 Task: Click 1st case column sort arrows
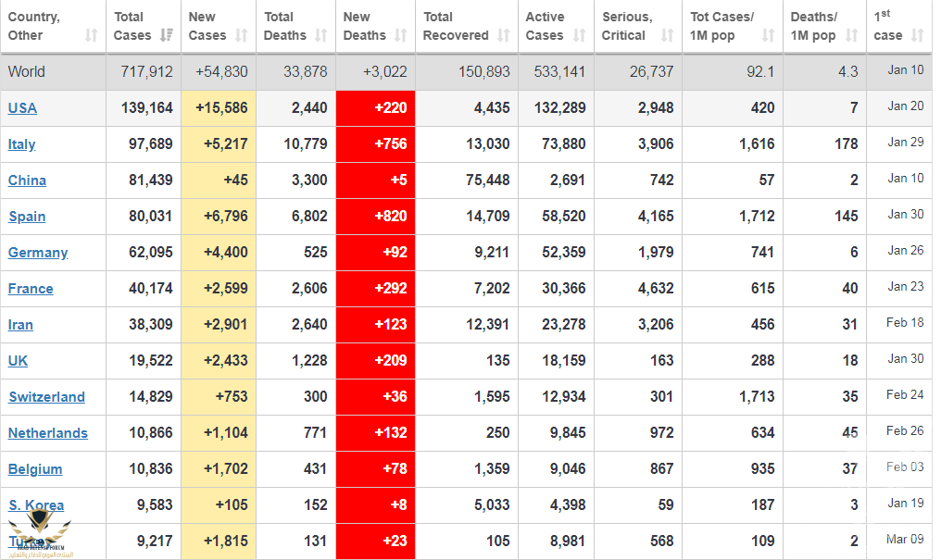(x=917, y=35)
